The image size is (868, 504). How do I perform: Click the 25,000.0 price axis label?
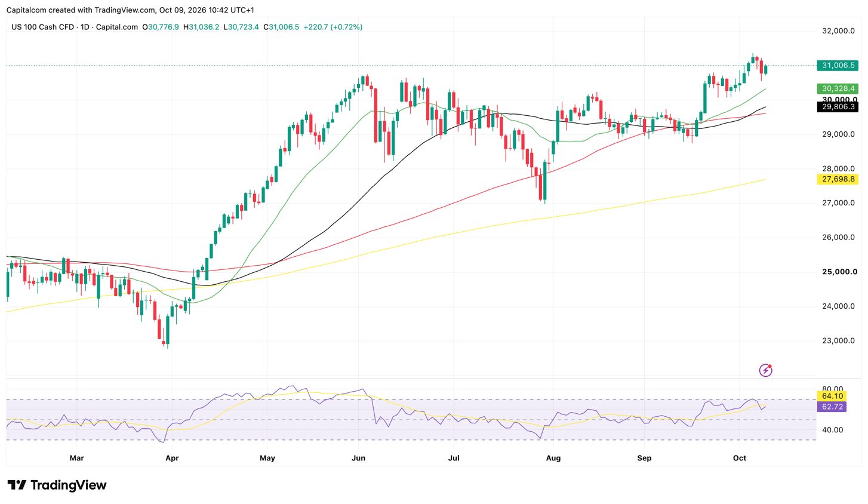(838, 272)
